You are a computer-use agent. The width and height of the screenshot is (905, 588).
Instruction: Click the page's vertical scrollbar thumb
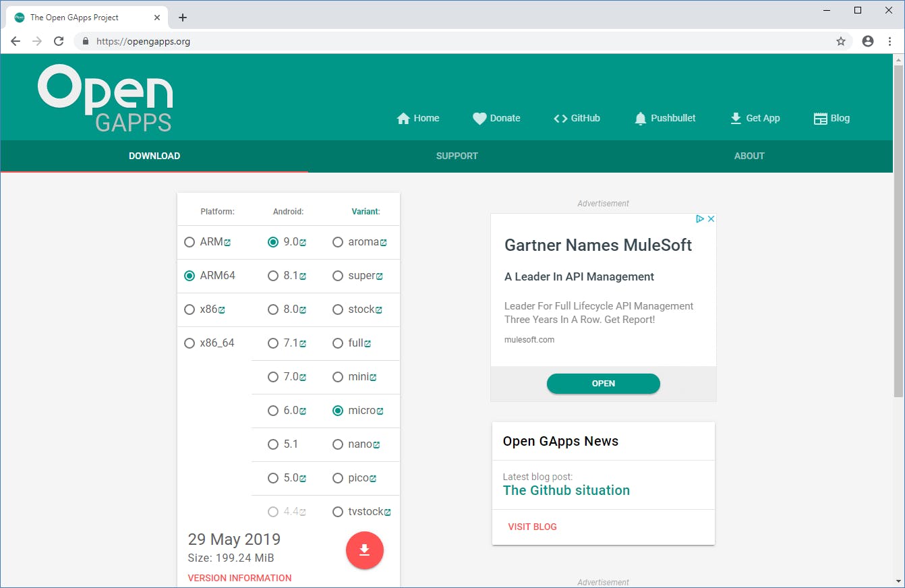click(898, 231)
